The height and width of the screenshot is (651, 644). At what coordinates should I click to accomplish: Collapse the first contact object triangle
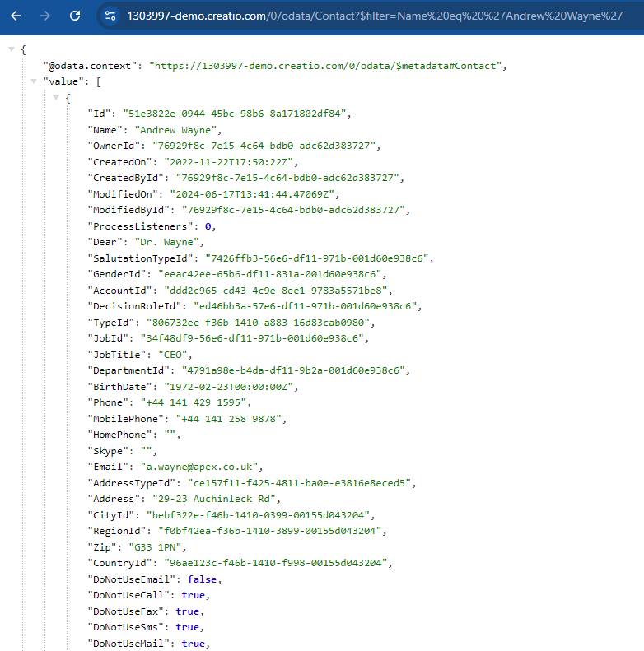click(x=56, y=98)
